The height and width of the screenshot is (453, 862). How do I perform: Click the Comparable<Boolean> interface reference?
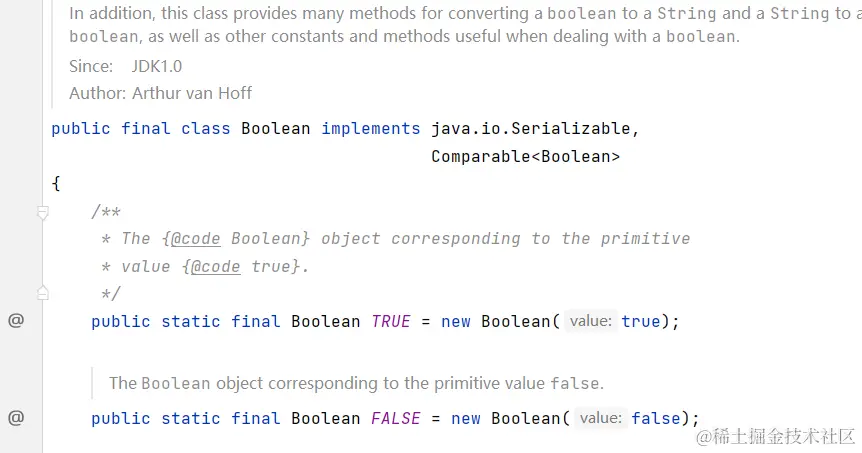[x=525, y=156]
